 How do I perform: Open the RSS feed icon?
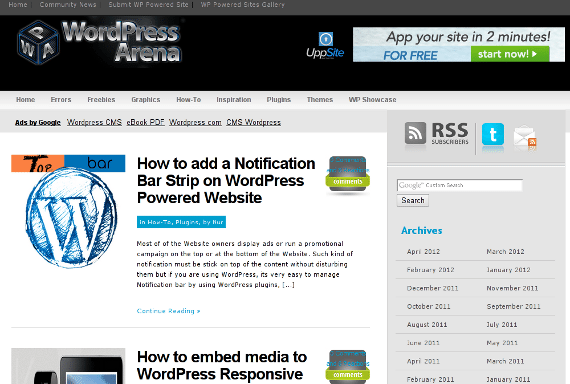415,133
